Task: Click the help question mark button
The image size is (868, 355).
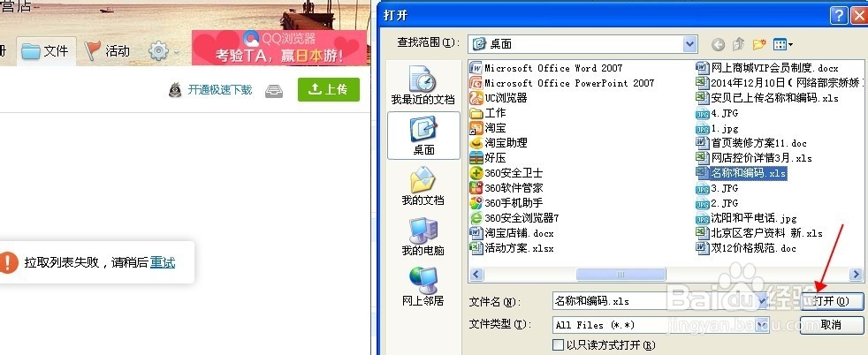Action: 839,15
